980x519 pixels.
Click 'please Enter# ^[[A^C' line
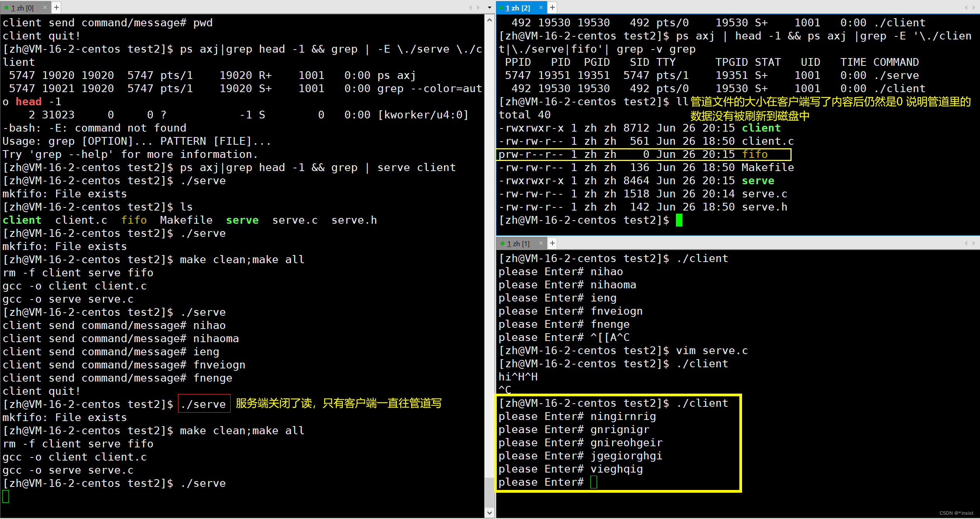pos(564,337)
